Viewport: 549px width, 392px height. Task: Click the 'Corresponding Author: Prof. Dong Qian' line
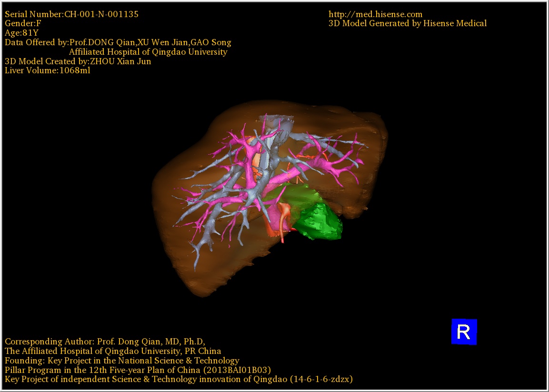[x=105, y=342]
